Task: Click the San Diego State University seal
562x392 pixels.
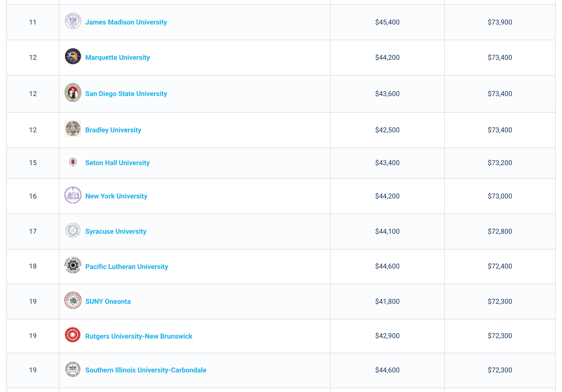Action: (x=73, y=93)
